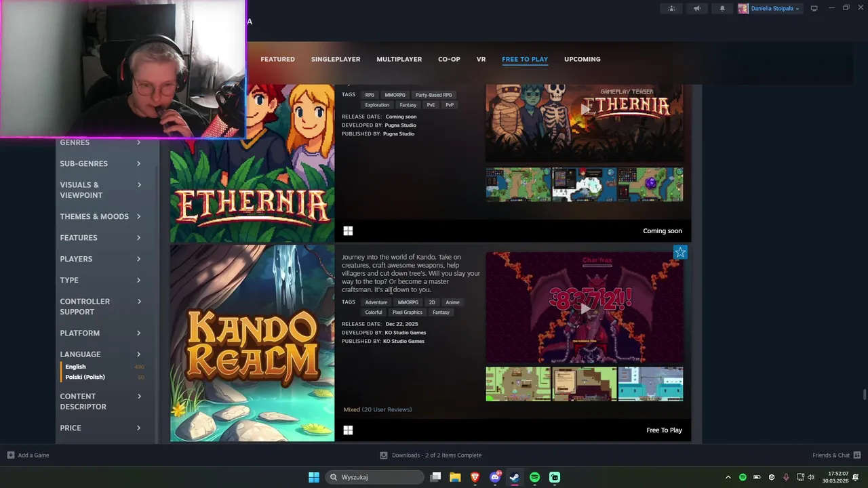Open the Ethernia snowy map screenshot thumbnail
Viewport: 868px width, 488px height.
pyautogui.click(x=585, y=184)
